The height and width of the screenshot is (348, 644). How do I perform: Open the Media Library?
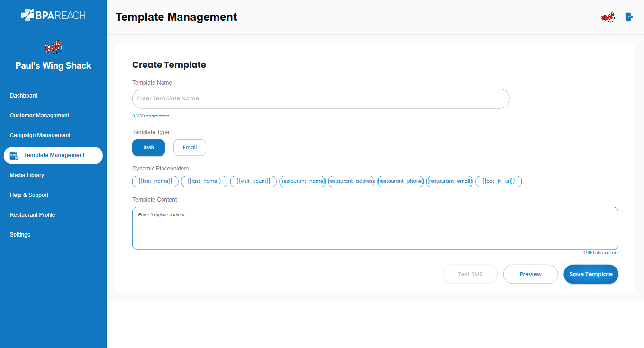point(27,175)
